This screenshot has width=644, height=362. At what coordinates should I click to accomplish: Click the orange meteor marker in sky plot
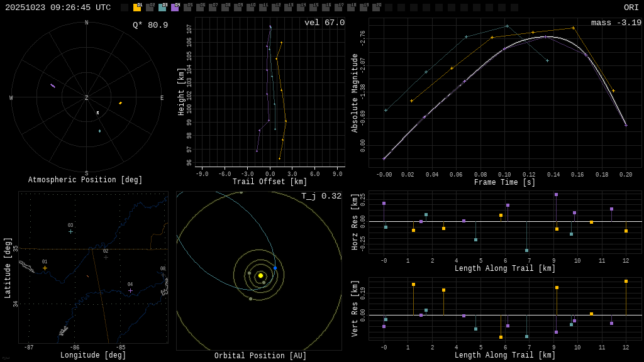pos(120,103)
